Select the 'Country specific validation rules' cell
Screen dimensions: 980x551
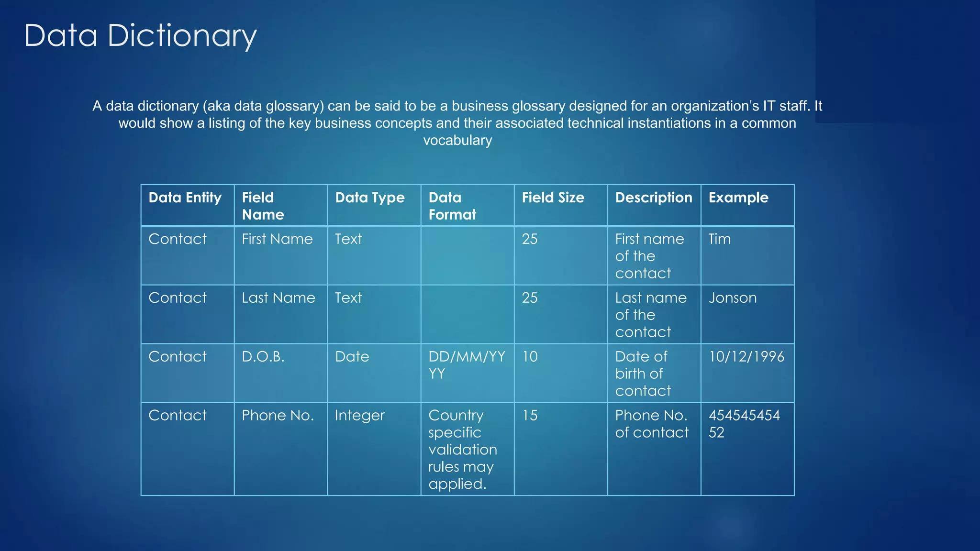coord(468,449)
